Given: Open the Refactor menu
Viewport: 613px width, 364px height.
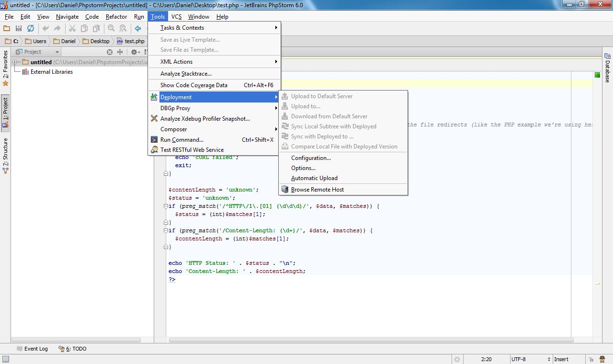Looking at the screenshot, I should pyautogui.click(x=116, y=16).
